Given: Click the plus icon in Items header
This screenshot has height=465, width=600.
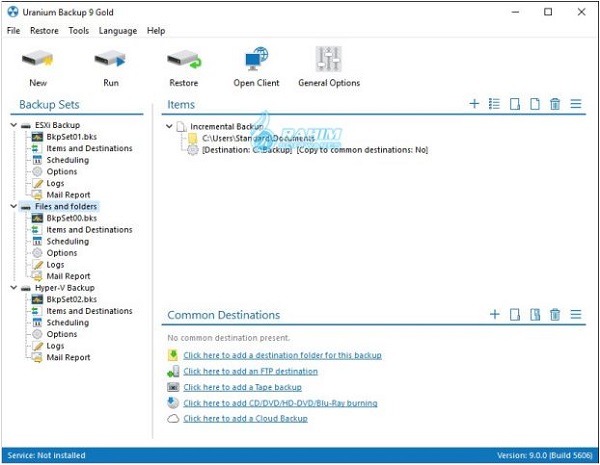Looking at the screenshot, I should coord(474,104).
